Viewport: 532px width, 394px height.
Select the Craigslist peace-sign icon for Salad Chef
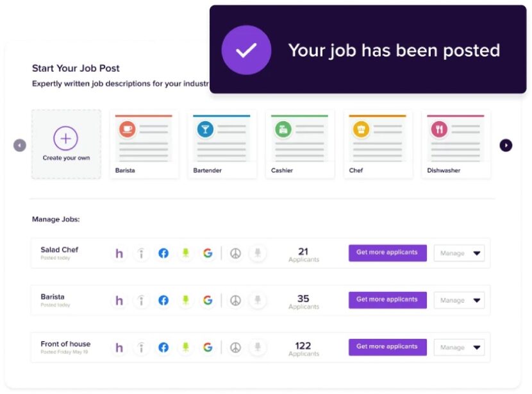235,253
